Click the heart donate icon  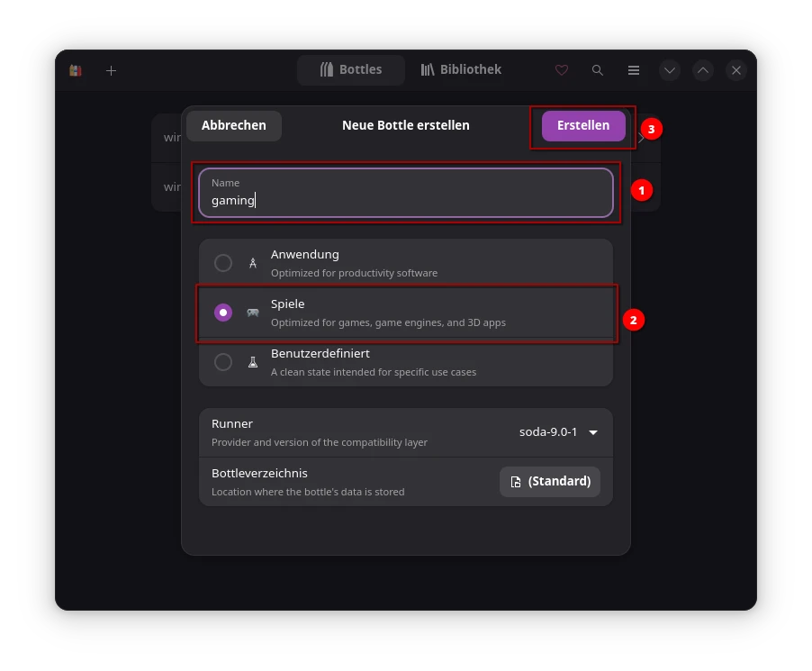pyautogui.click(x=562, y=70)
